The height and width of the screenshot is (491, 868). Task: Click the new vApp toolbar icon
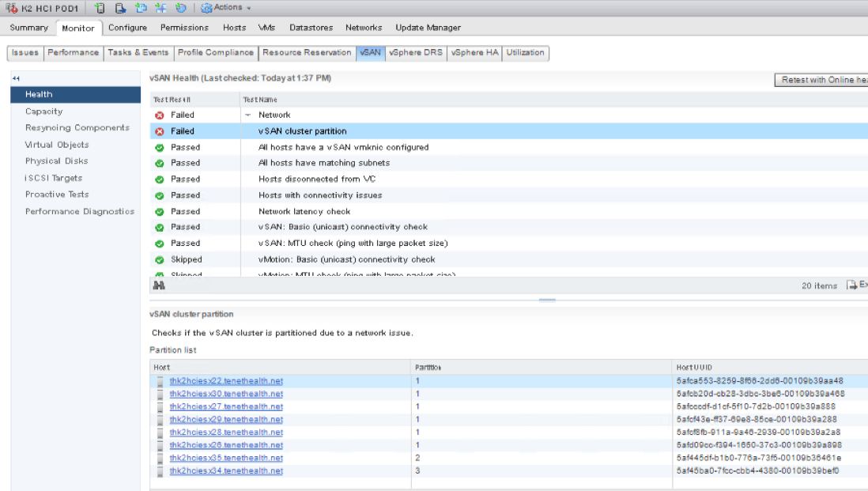(x=160, y=8)
